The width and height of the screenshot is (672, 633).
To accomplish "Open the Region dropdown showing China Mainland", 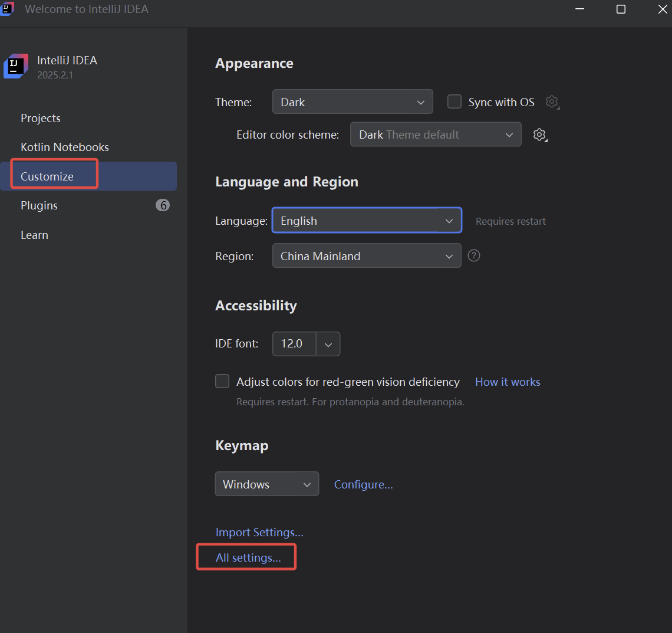I will [367, 255].
